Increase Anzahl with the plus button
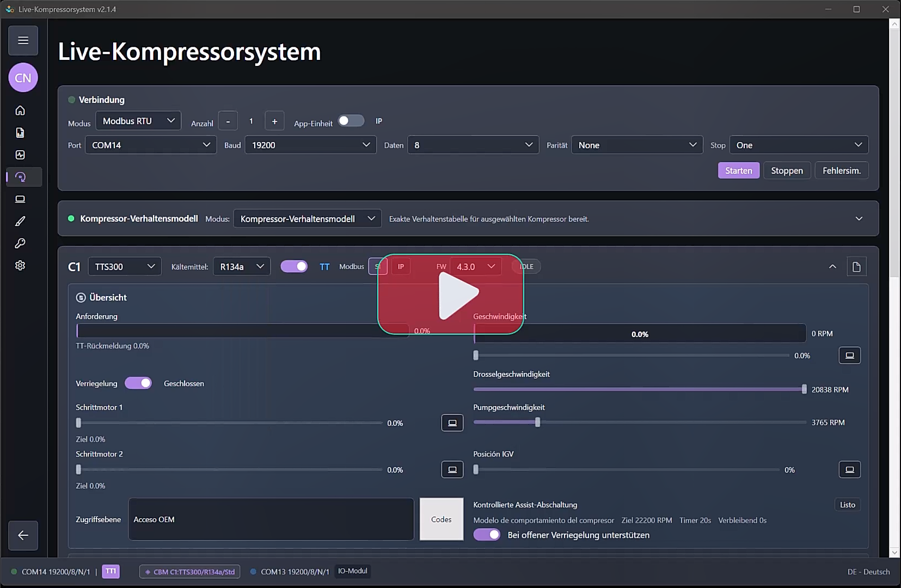 [x=274, y=121]
